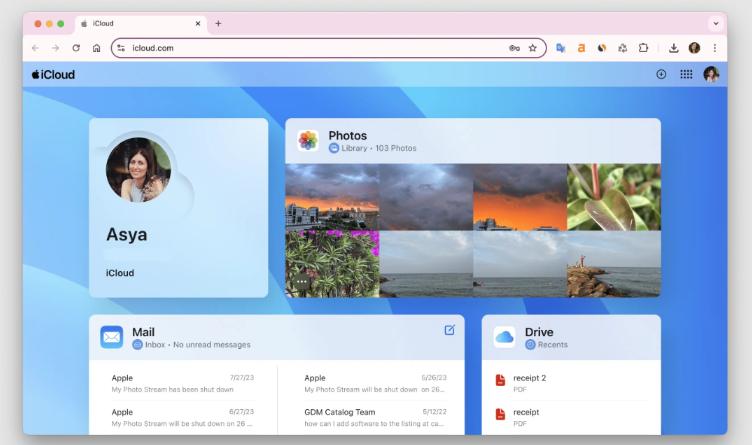Expand the tab search chevron
Screen dimensions: 752x445
click(716, 23)
